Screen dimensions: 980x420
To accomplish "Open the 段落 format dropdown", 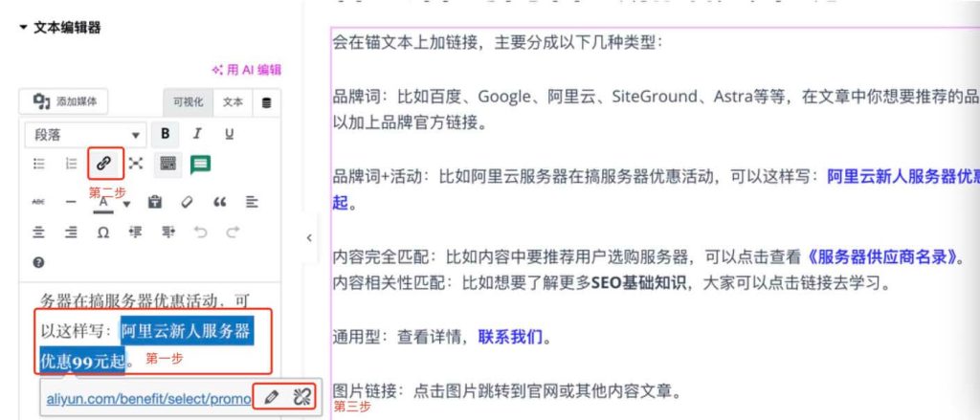I will pos(85,135).
